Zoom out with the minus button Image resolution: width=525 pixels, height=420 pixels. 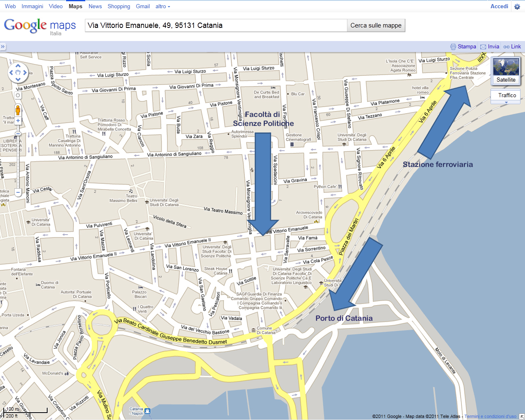(x=18, y=192)
